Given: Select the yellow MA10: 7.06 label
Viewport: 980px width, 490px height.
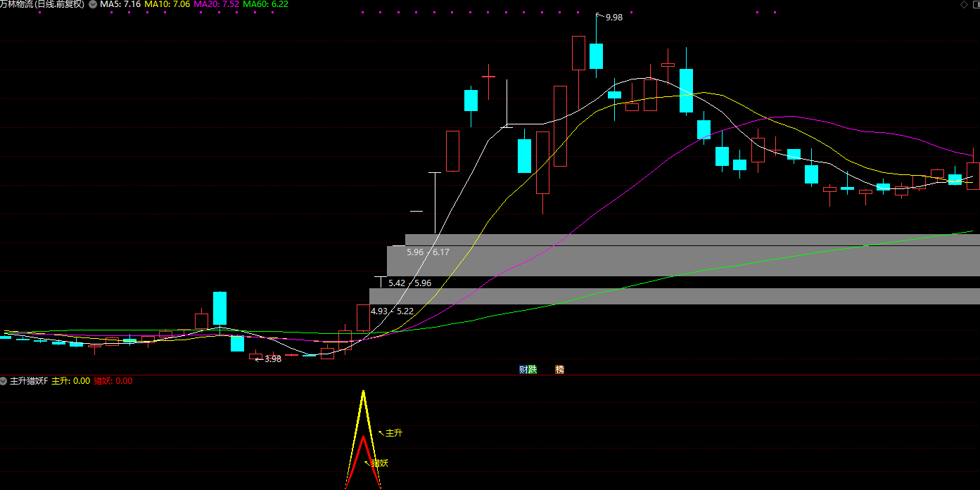Looking at the screenshot, I should coord(167,4).
